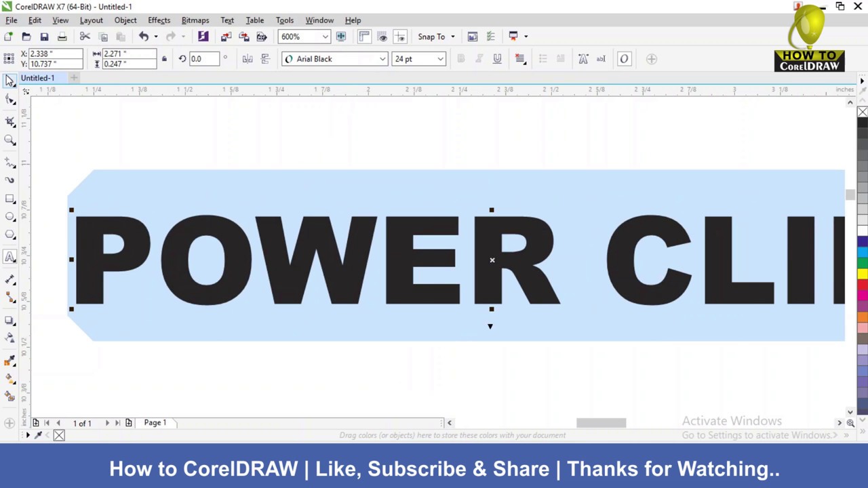Screen dimensions: 868x488
Task: Open the Bitmaps menu
Action: pos(195,20)
